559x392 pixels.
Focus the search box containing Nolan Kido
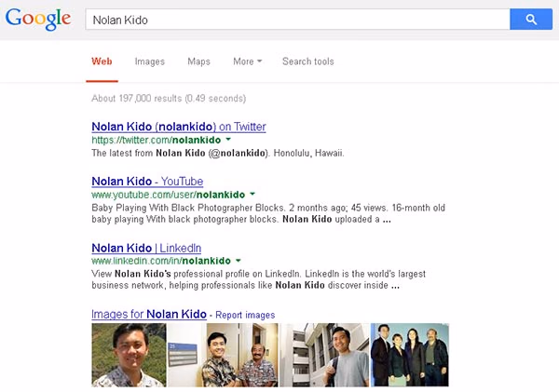(x=298, y=20)
